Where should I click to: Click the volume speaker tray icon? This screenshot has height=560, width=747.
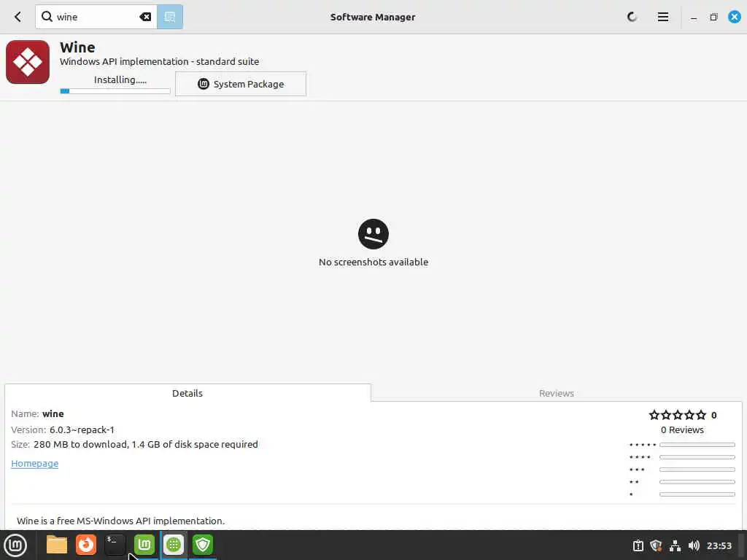[x=694, y=545]
